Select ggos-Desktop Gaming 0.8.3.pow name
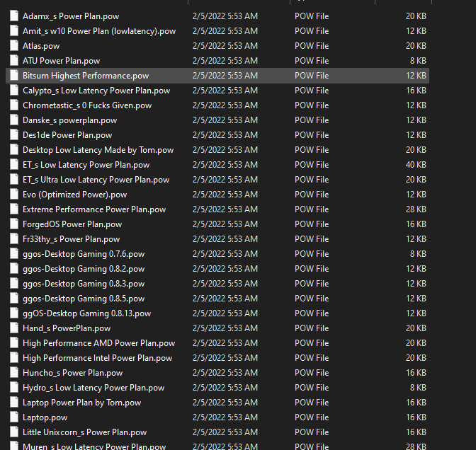The height and width of the screenshot is (450, 476). [84, 284]
